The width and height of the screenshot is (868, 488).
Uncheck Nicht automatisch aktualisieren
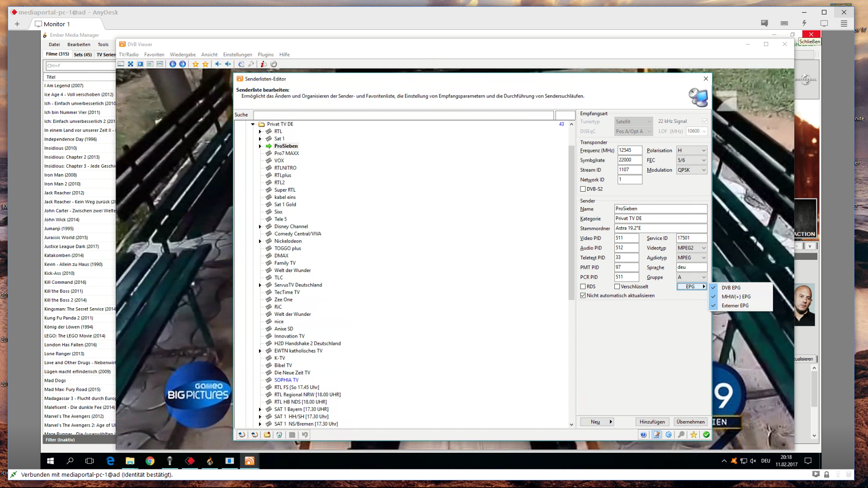[583, 296]
